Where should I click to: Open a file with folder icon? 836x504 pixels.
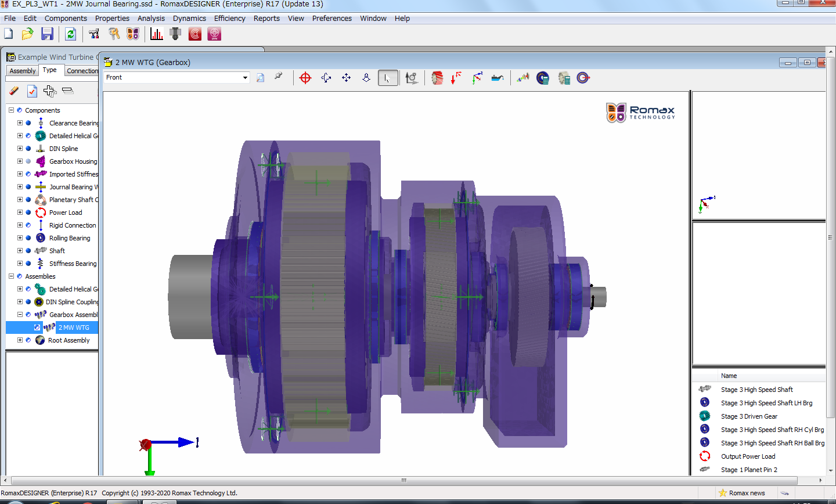coord(27,34)
